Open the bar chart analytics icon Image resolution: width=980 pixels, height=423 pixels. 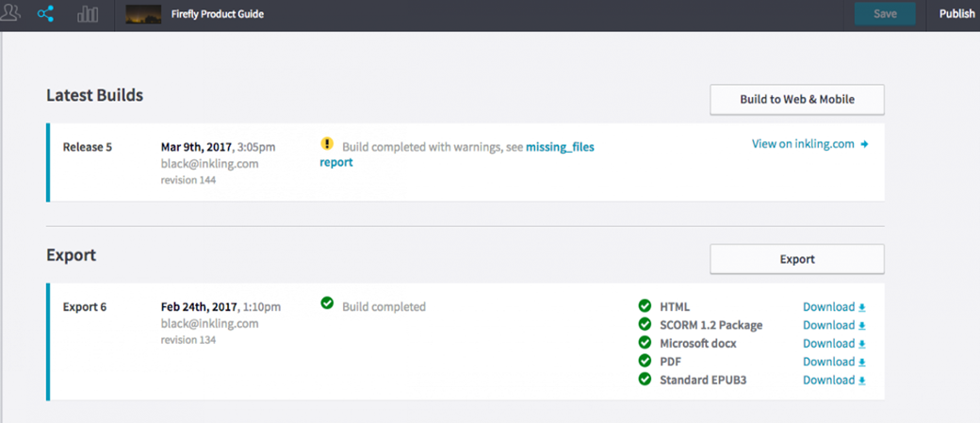point(88,14)
